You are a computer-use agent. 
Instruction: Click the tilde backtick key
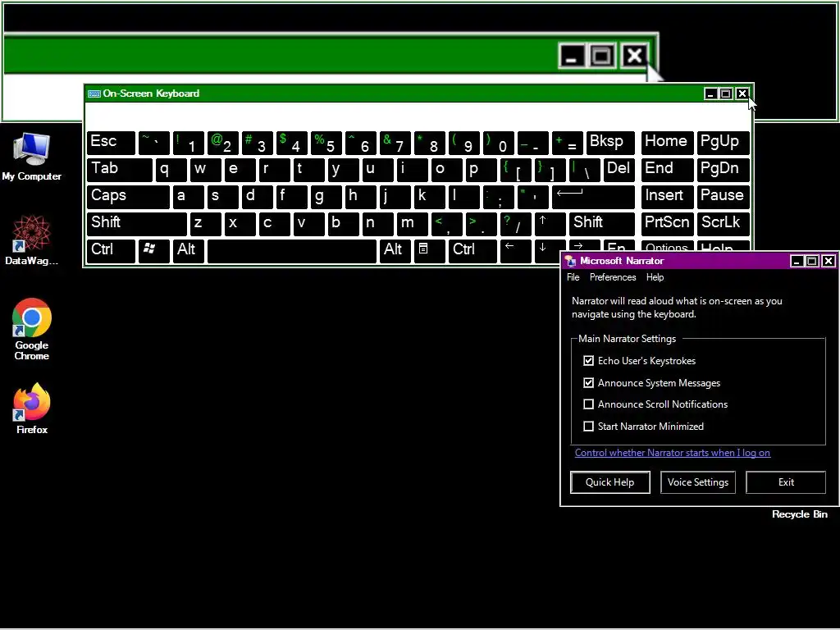pos(153,143)
